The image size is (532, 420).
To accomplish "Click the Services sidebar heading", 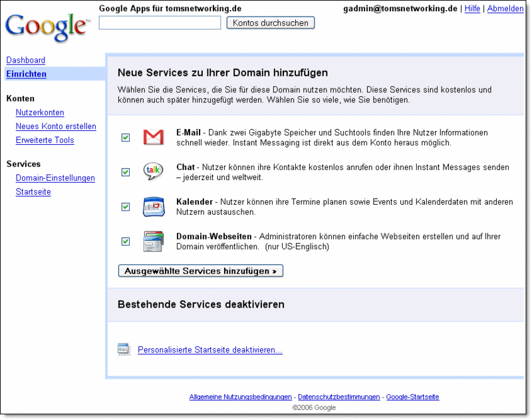I will point(23,164).
